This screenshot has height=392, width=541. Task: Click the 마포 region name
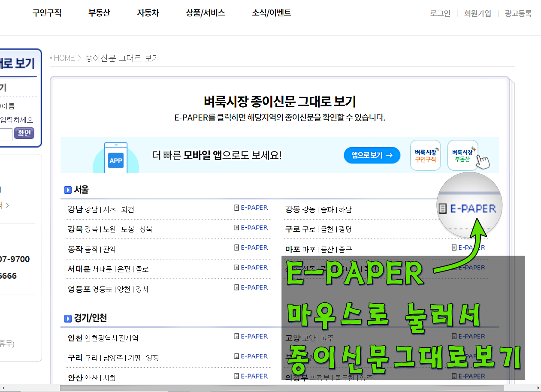click(293, 249)
